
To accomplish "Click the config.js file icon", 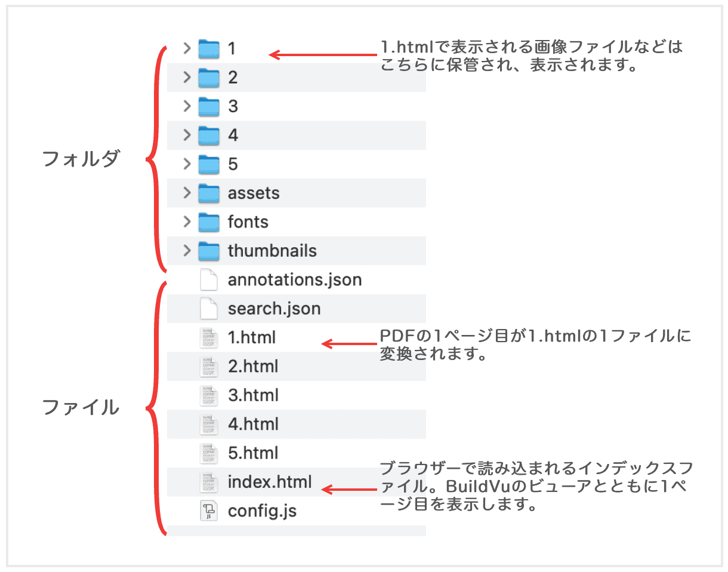I will [209, 511].
